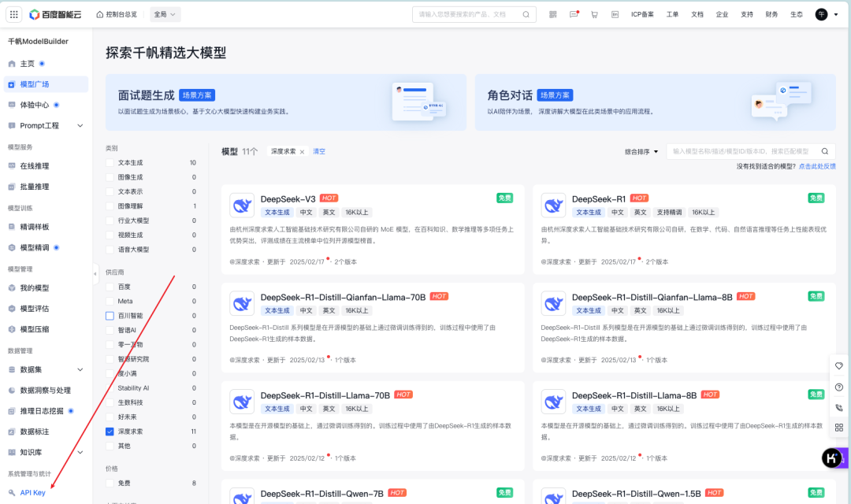Click the heart favorites icon on right rail

pos(839,366)
